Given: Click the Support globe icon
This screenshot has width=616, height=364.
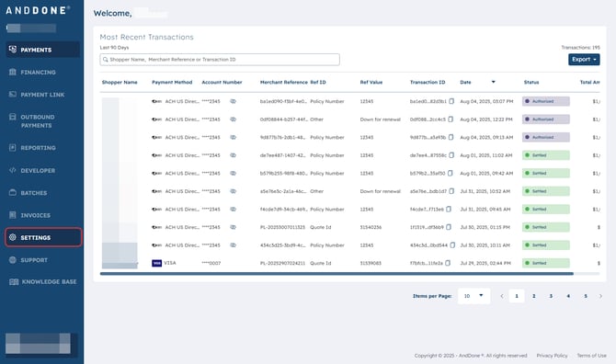Looking at the screenshot, I should tap(13, 259).
